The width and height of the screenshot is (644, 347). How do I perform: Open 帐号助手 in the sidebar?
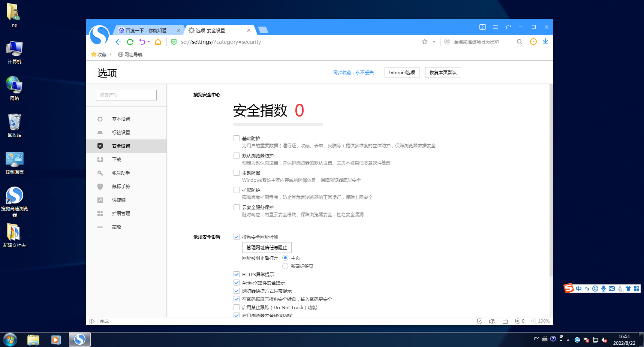(x=126, y=173)
